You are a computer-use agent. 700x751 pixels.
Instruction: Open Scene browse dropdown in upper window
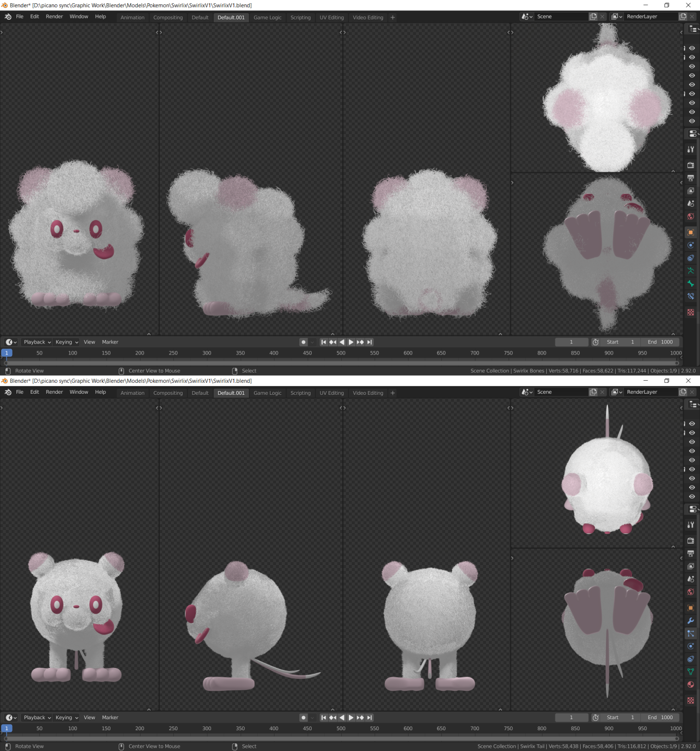(x=527, y=16)
